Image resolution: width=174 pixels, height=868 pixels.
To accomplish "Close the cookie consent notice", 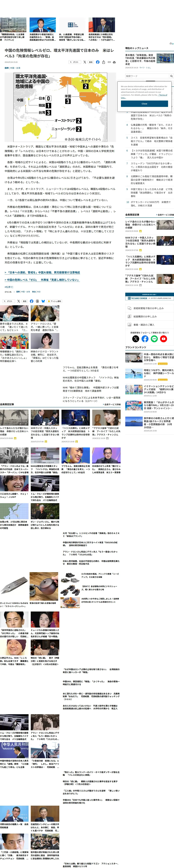I will click(144, 104).
